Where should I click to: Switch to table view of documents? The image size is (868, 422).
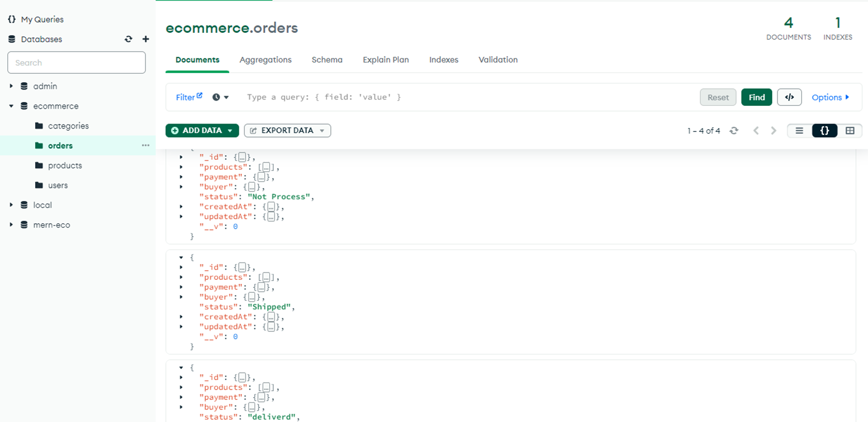coord(850,130)
